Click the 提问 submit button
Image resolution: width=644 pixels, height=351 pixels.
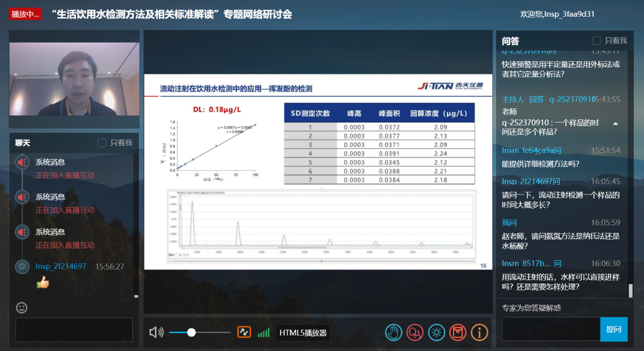click(x=614, y=329)
